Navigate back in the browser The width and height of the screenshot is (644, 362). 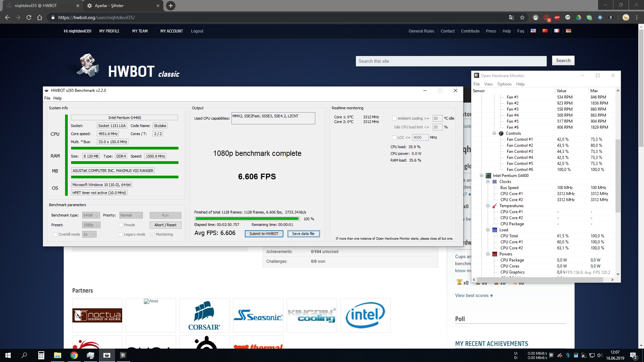click(7, 17)
